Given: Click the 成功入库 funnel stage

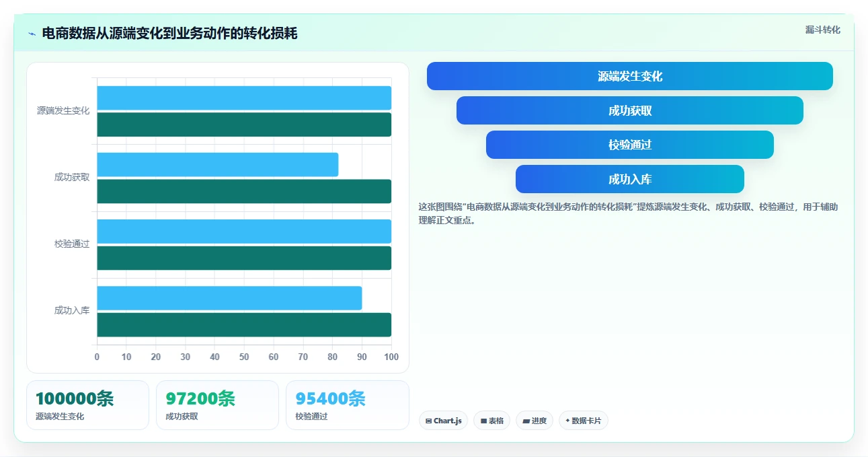Looking at the screenshot, I should coord(630,179).
